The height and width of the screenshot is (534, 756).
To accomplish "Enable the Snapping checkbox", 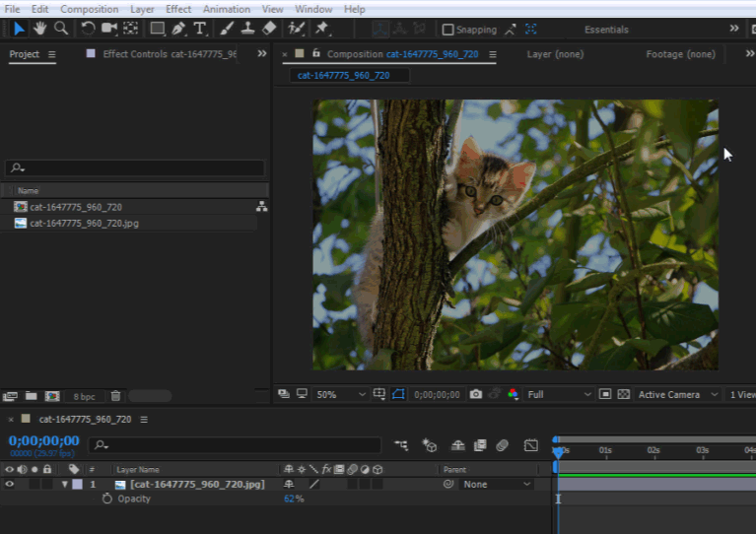I will click(448, 30).
